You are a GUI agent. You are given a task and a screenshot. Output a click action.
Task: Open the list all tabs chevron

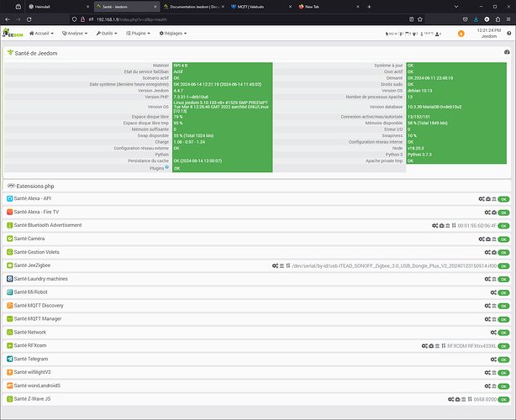pyautogui.click(x=456, y=7)
